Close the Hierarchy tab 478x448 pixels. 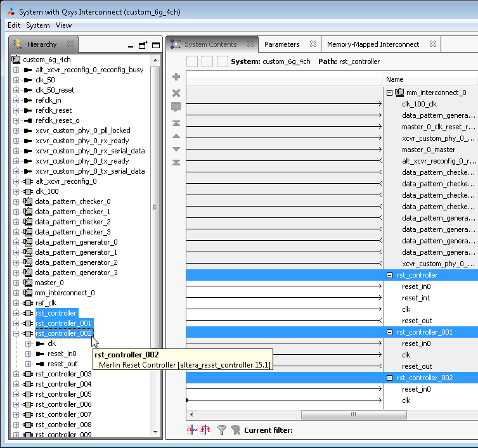coord(70,44)
